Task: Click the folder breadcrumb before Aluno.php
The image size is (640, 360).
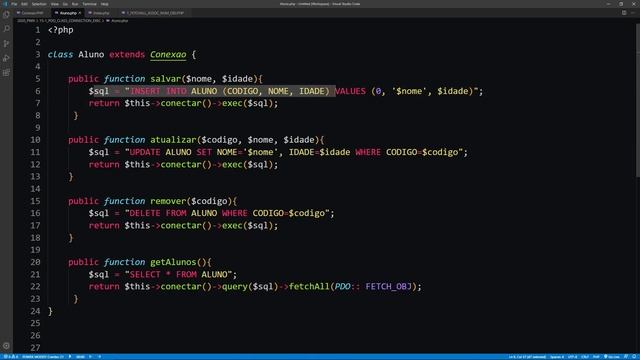Action: click(69, 20)
